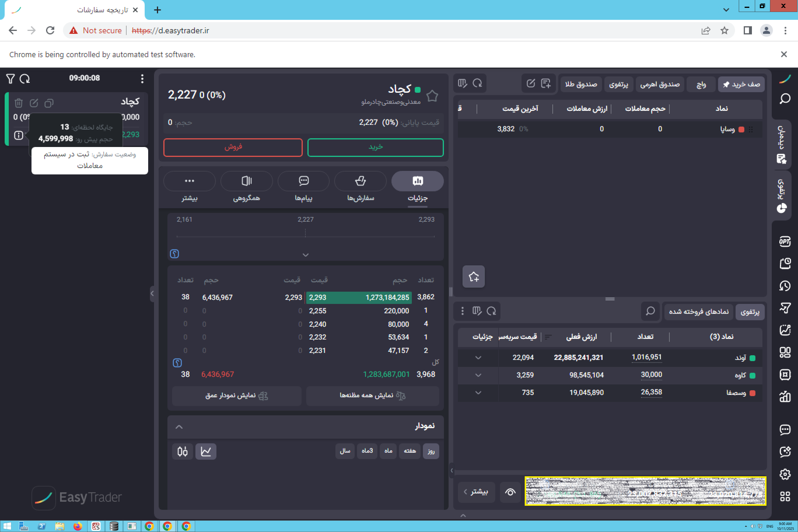
Task: Expand the price range panel chevron
Action: click(305, 255)
